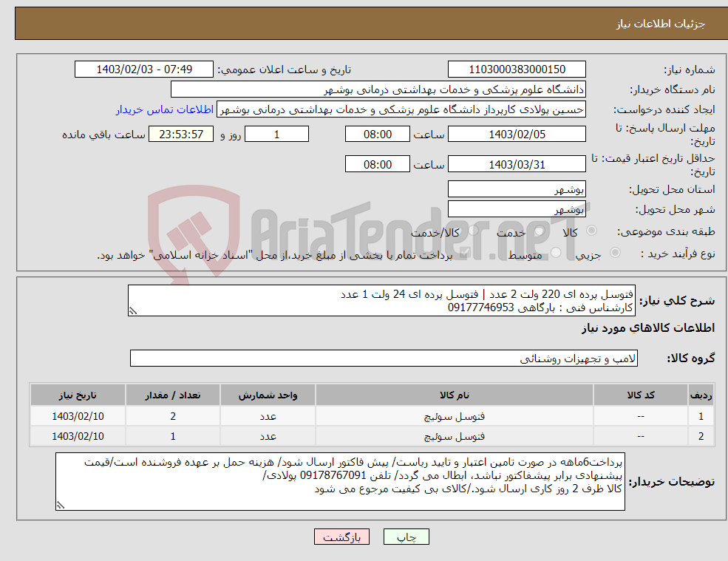This screenshot has height=561, width=728.
Task: Click the تعداد / مقدار column header
Action: pyautogui.click(x=173, y=395)
